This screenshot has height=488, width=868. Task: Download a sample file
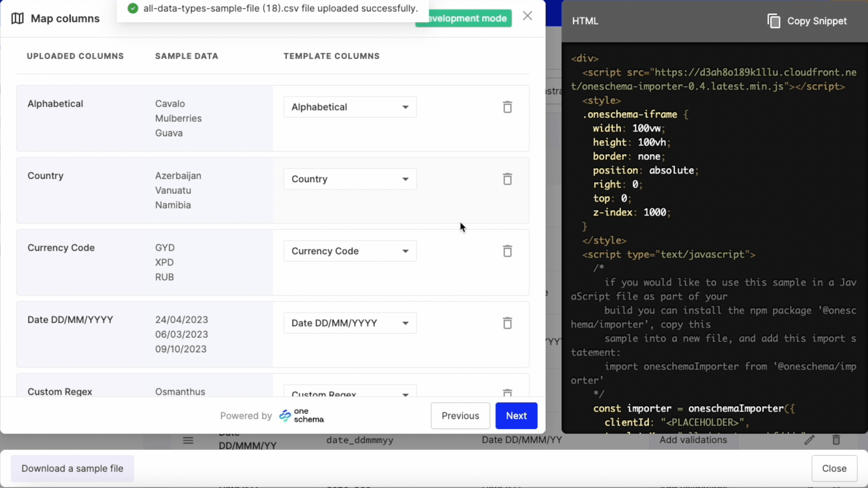point(72,468)
